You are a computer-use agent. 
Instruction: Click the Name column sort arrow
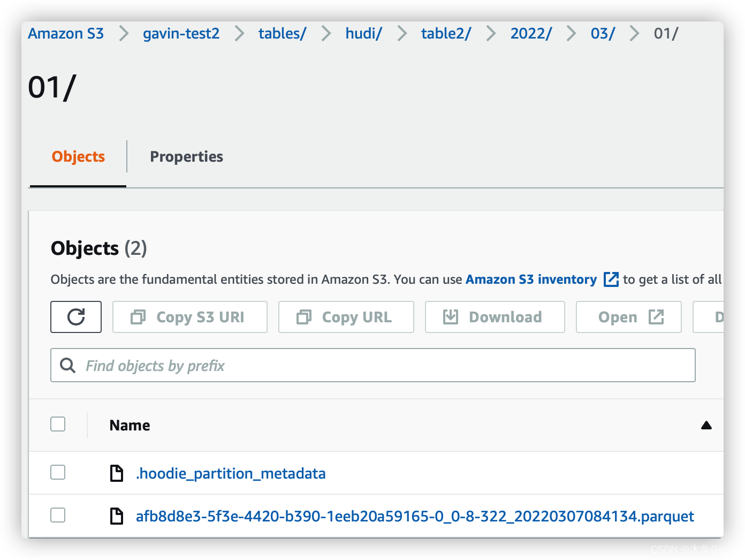click(x=706, y=425)
